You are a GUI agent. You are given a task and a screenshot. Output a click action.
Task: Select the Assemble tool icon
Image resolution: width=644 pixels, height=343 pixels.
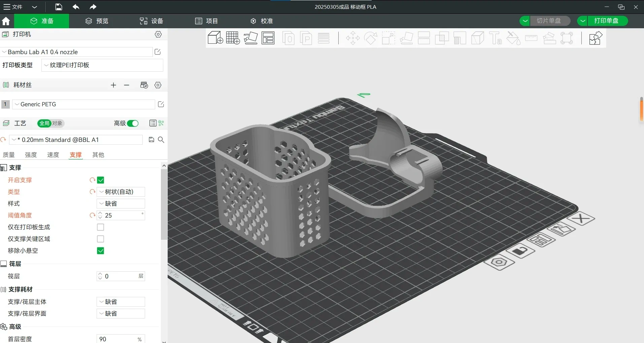[549, 38]
